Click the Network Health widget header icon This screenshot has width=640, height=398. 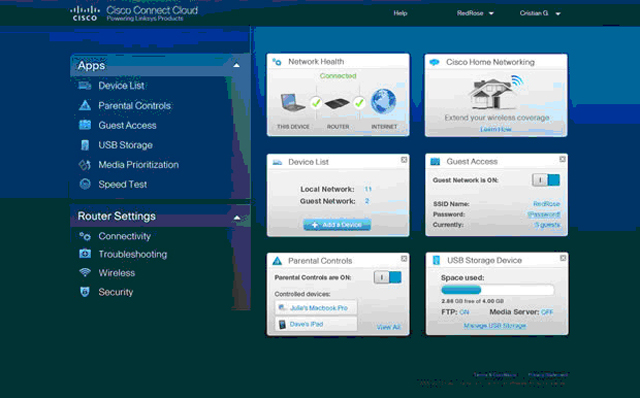(x=277, y=62)
